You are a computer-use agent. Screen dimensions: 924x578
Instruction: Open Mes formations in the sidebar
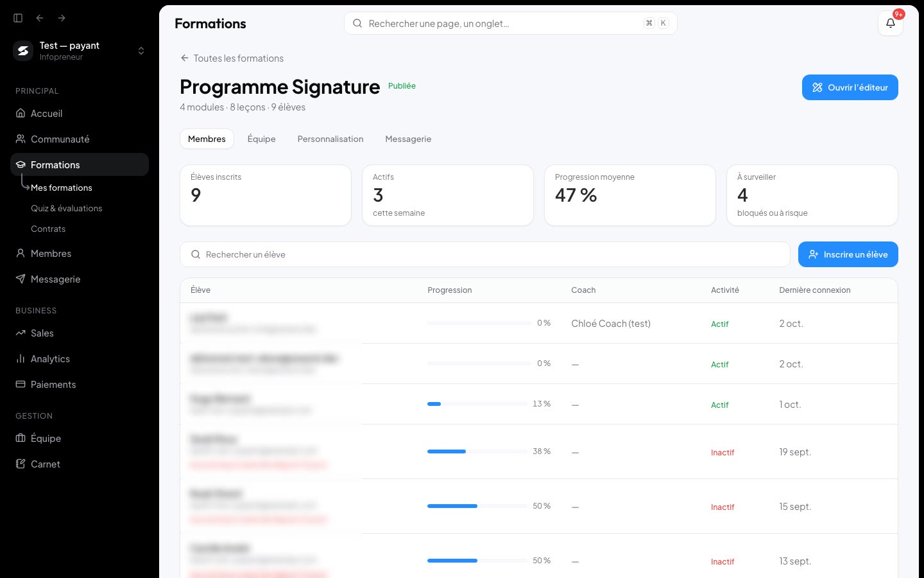click(62, 188)
